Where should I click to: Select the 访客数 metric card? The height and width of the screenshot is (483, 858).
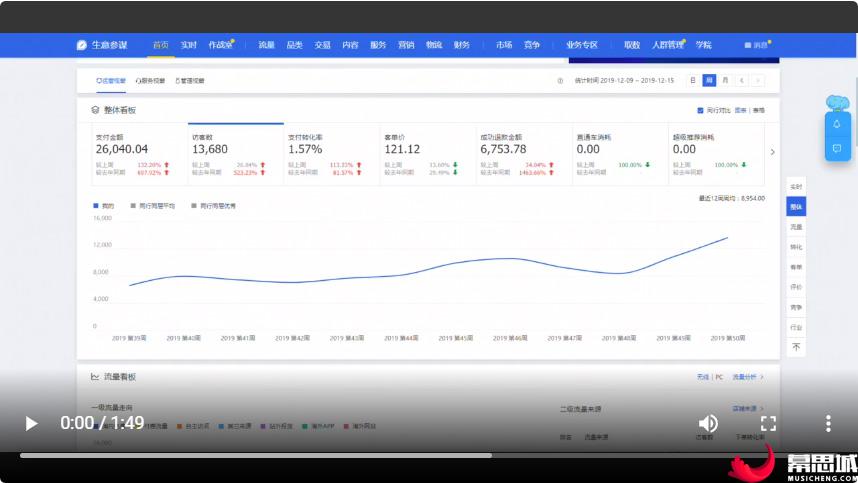pos(236,154)
